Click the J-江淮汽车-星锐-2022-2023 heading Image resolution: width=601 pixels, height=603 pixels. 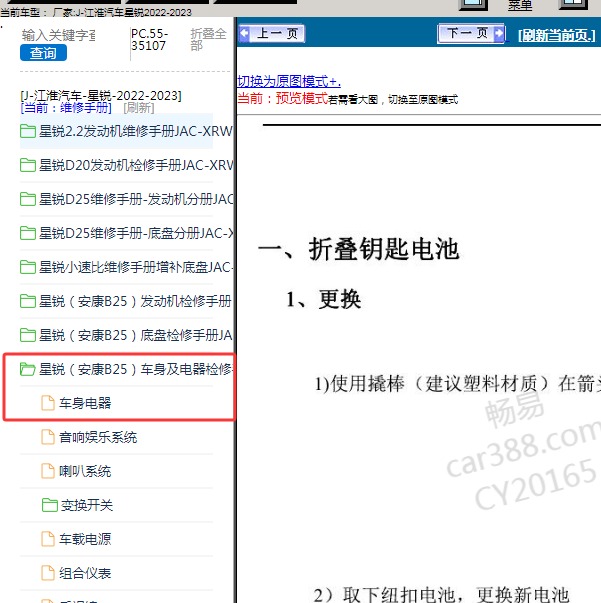pyautogui.click(x=101, y=95)
